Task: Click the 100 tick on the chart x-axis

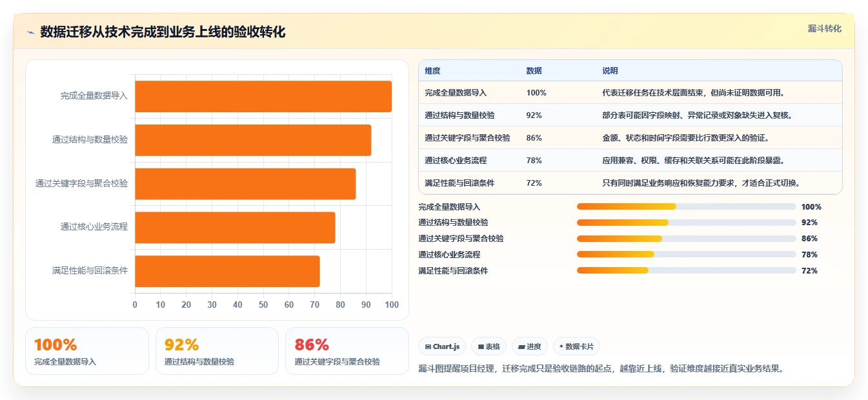Action: coord(392,305)
